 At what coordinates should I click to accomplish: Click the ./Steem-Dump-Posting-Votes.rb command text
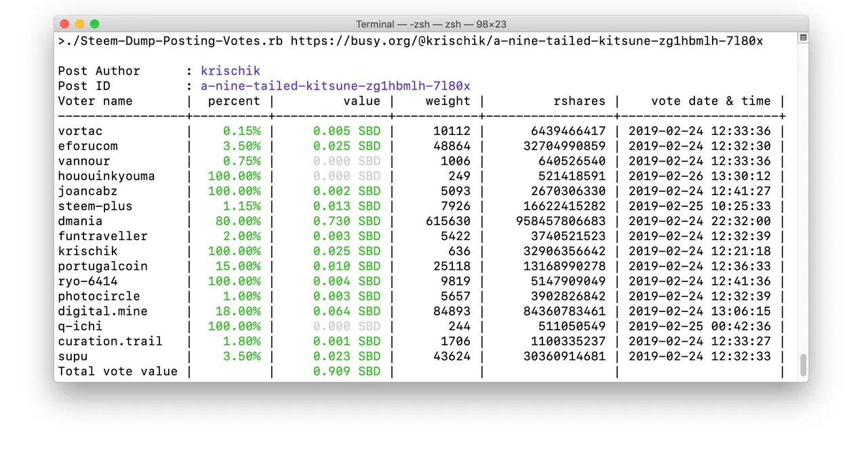coord(174,41)
